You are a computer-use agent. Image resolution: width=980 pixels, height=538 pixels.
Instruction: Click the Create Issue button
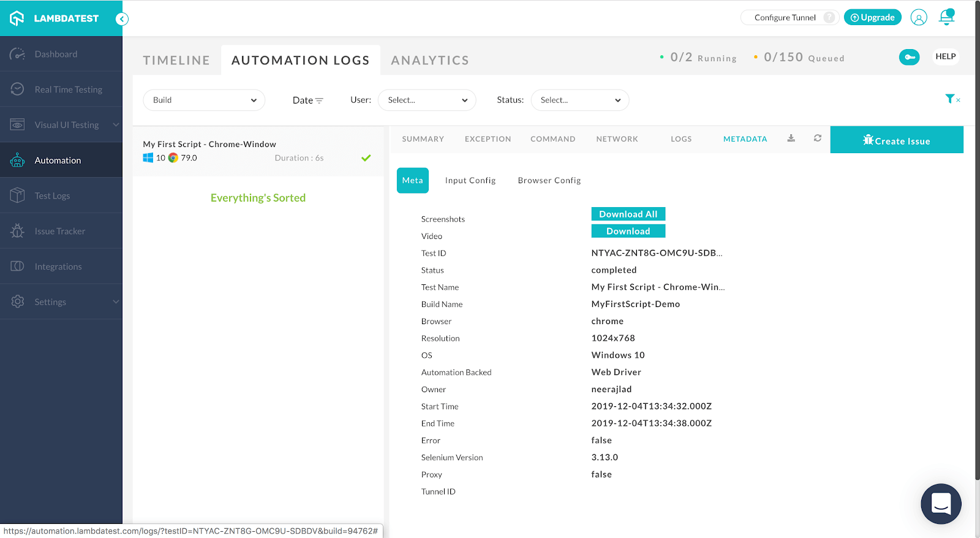pyautogui.click(x=897, y=140)
